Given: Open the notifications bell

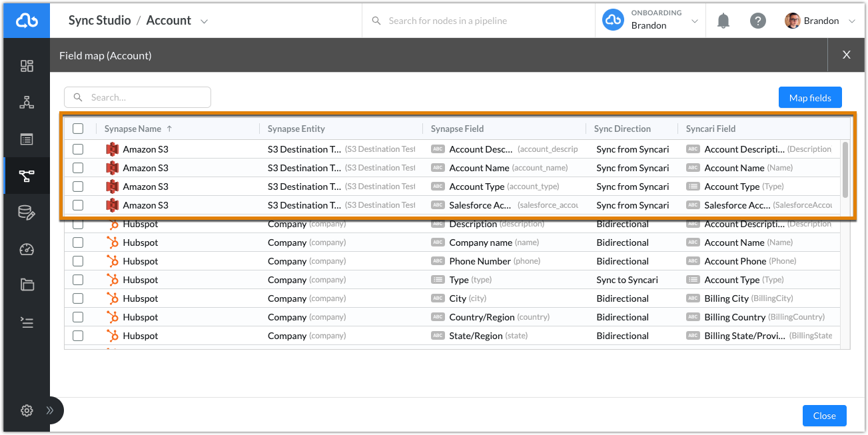Looking at the screenshot, I should pyautogui.click(x=723, y=21).
